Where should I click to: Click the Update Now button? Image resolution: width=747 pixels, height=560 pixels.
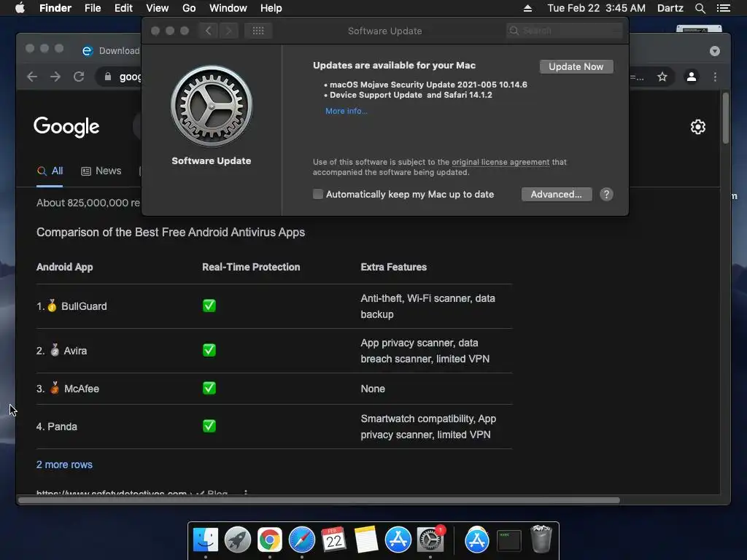coord(576,66)
